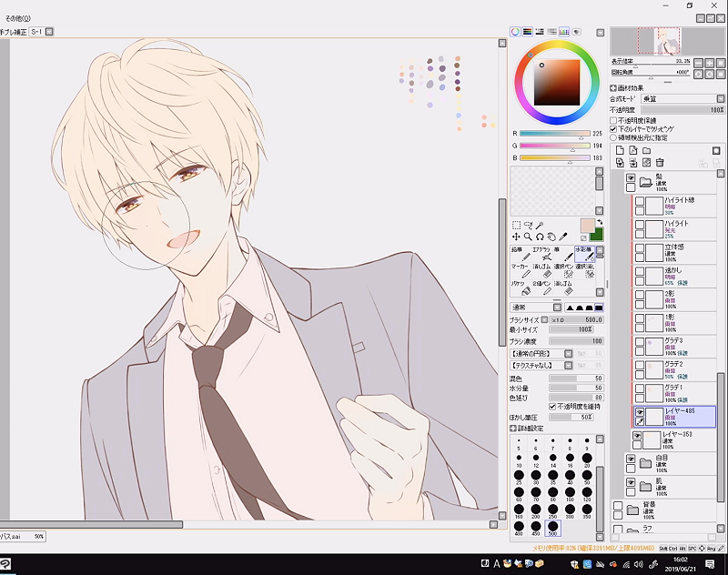
Task: Toggle preserve opacity (不透明度保護) checkbox
Action: [613, 121]
